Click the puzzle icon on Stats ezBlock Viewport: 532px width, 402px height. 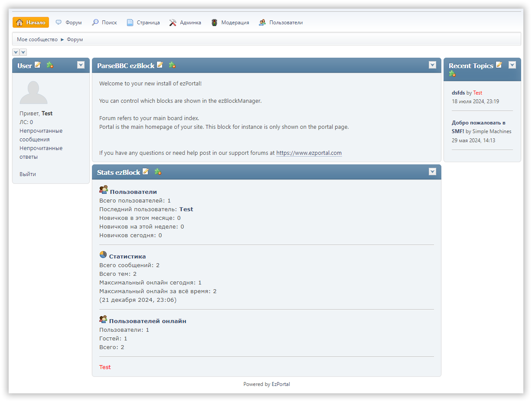pos(158,172)
